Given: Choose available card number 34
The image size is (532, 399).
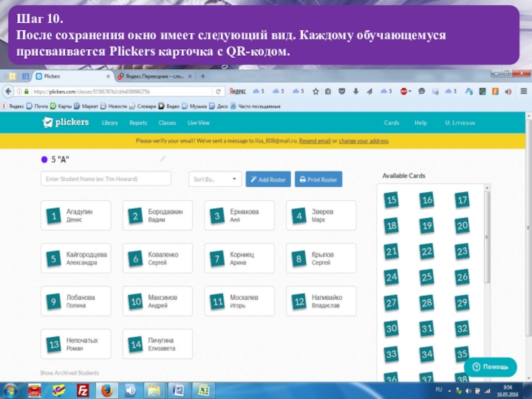Looking at the screenshot, I should click(x=426, y=354).
